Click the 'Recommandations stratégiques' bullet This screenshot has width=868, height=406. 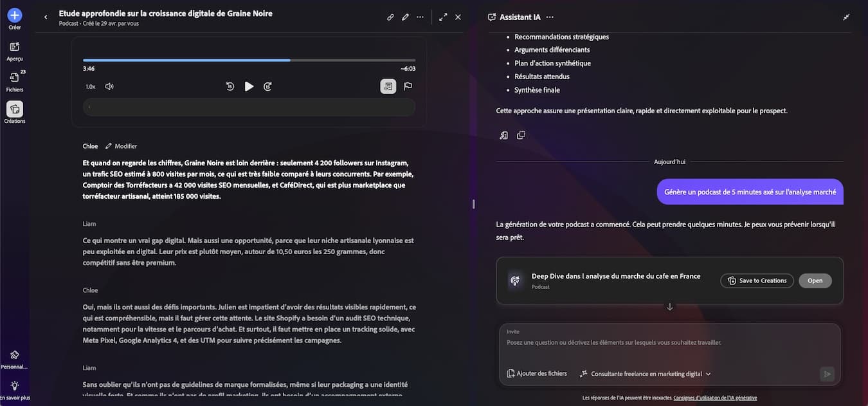coord(561,37)
